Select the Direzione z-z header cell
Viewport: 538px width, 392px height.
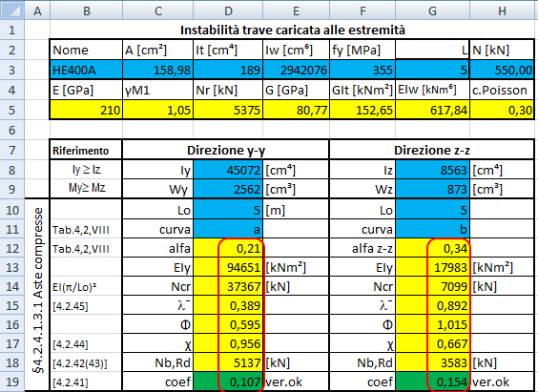pos(431,150)
